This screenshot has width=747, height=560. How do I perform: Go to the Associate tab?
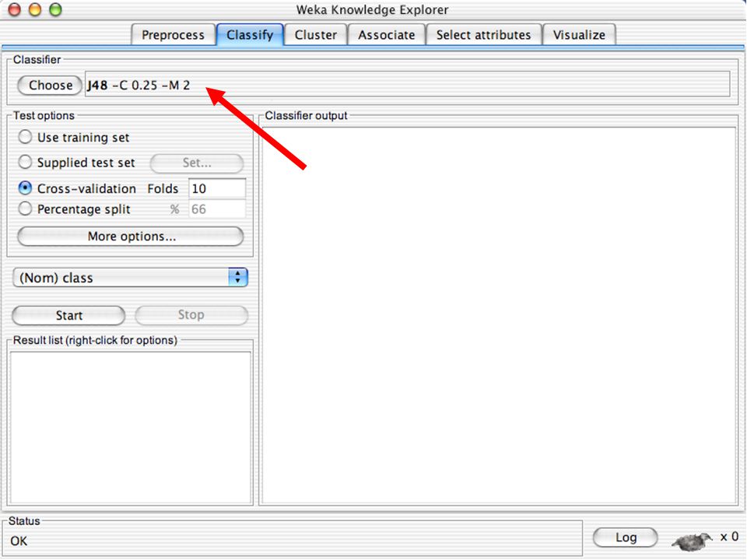click(x=387, y=35)
